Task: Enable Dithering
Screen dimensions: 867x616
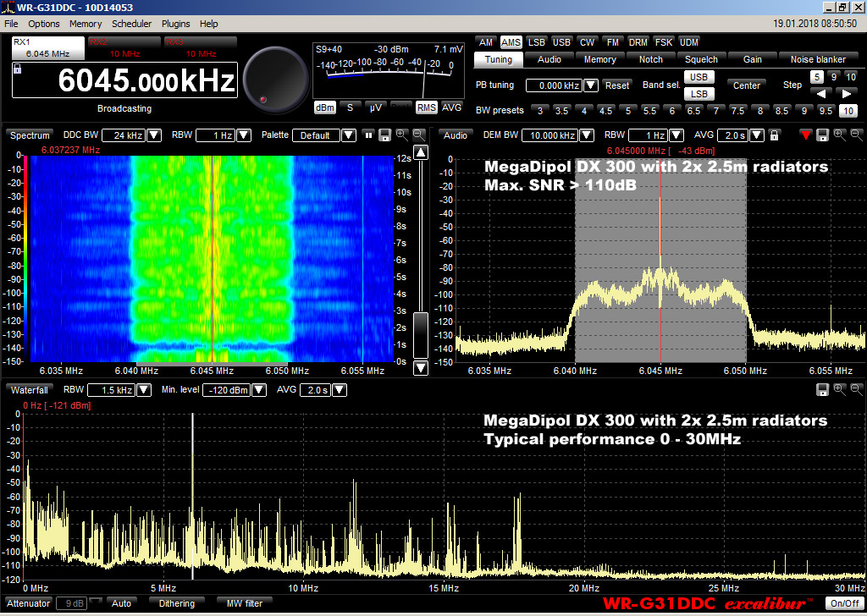Action: (176, 603)
